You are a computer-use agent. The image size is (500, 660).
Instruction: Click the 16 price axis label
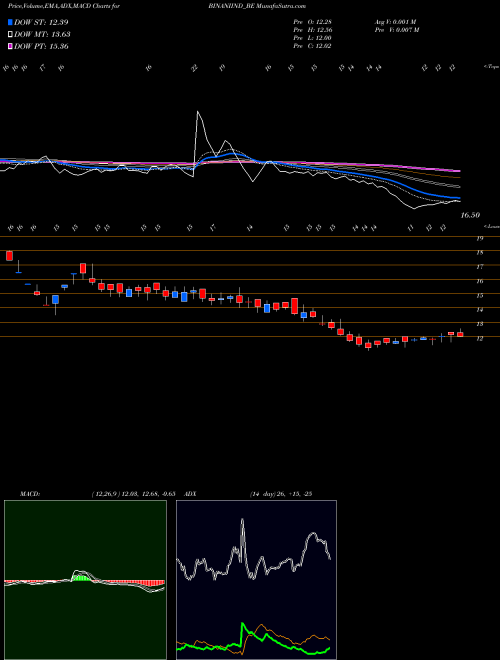(479, 281)
